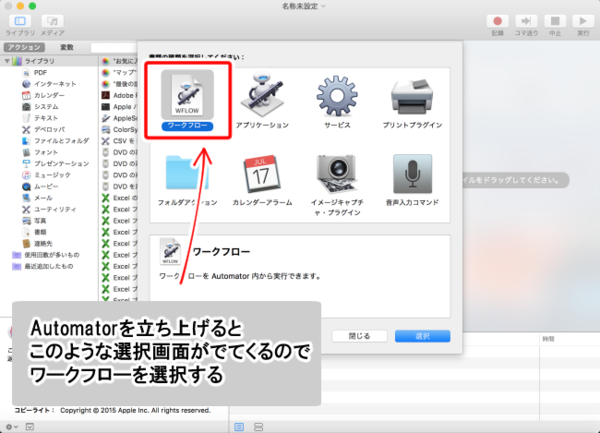Select the CSV action in list

(119, 141)
